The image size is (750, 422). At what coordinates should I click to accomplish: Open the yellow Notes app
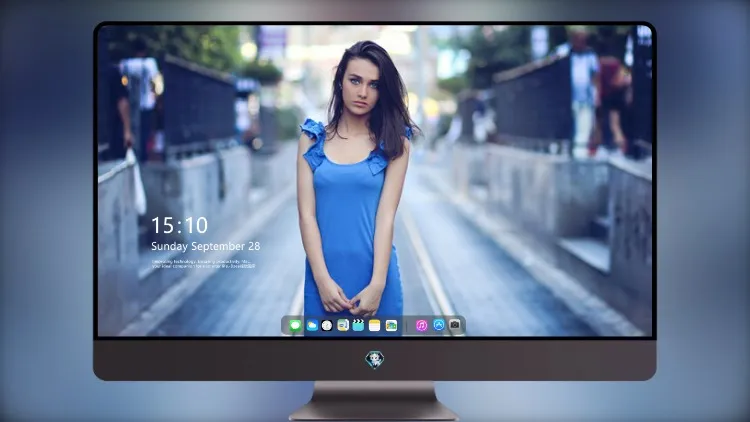(375, 326)
